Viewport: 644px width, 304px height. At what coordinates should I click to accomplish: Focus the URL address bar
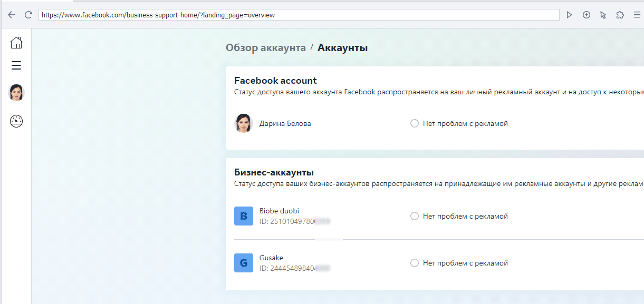coord(299,15)
